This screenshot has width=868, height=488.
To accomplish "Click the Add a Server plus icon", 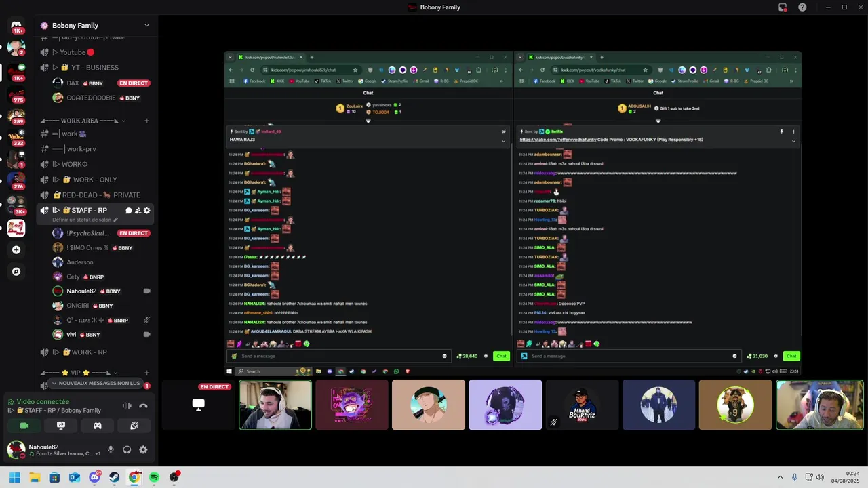I will tap(16, 250).
